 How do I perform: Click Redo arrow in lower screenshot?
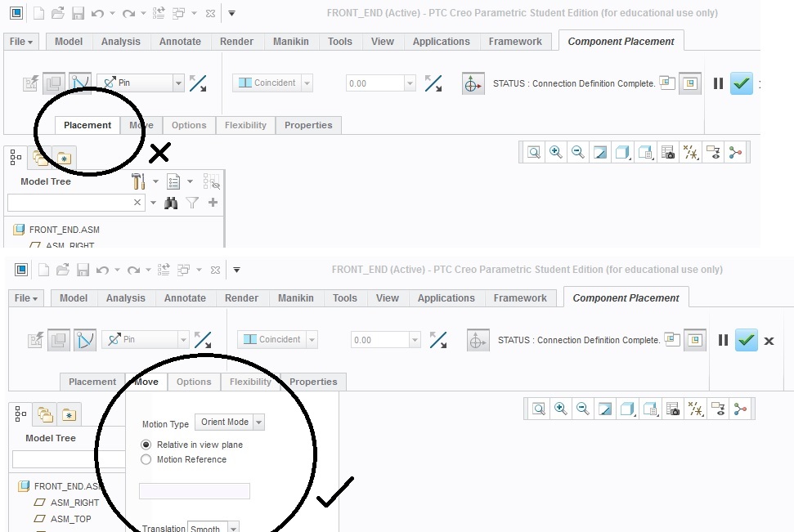133,270
